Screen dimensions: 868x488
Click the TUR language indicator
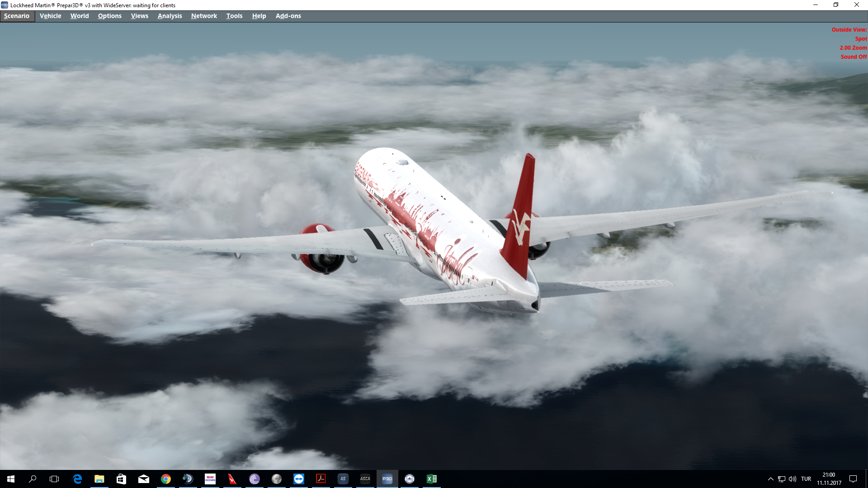coord(806,479)
